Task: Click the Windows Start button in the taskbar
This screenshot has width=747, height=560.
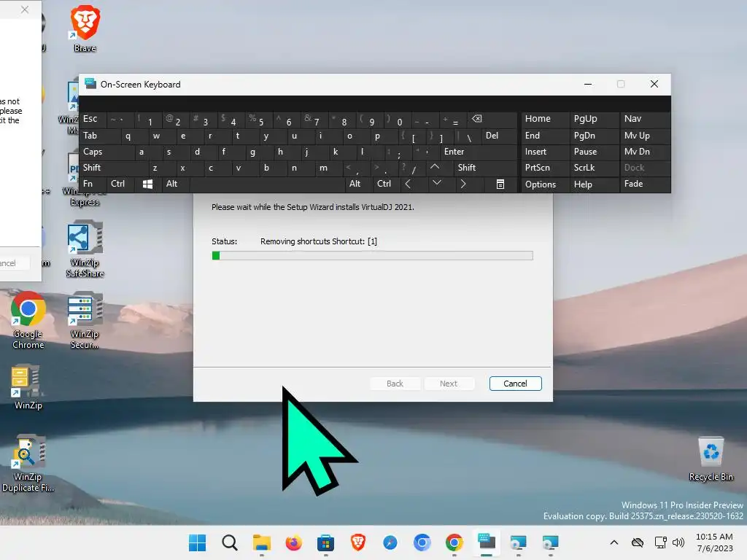Action: (197, 542)
